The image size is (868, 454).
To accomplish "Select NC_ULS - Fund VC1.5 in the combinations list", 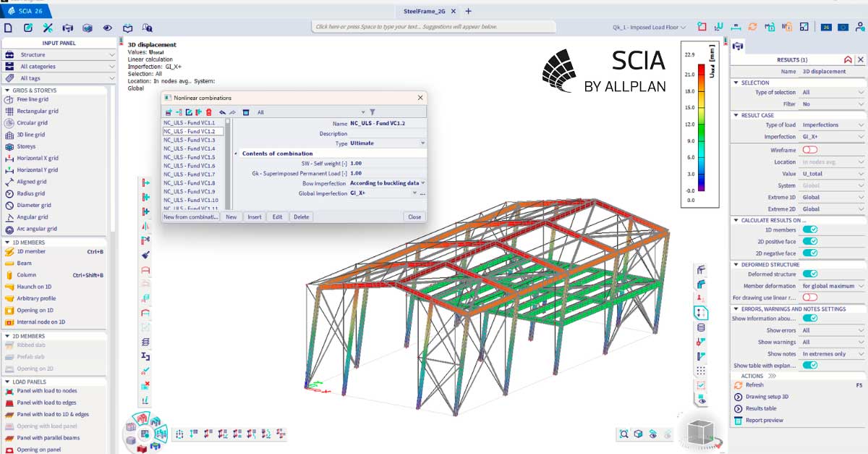I will [189, 157].
